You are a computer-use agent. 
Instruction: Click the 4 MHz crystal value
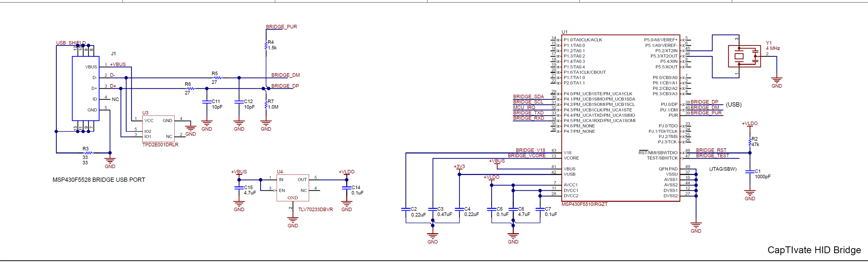[773, 48]
